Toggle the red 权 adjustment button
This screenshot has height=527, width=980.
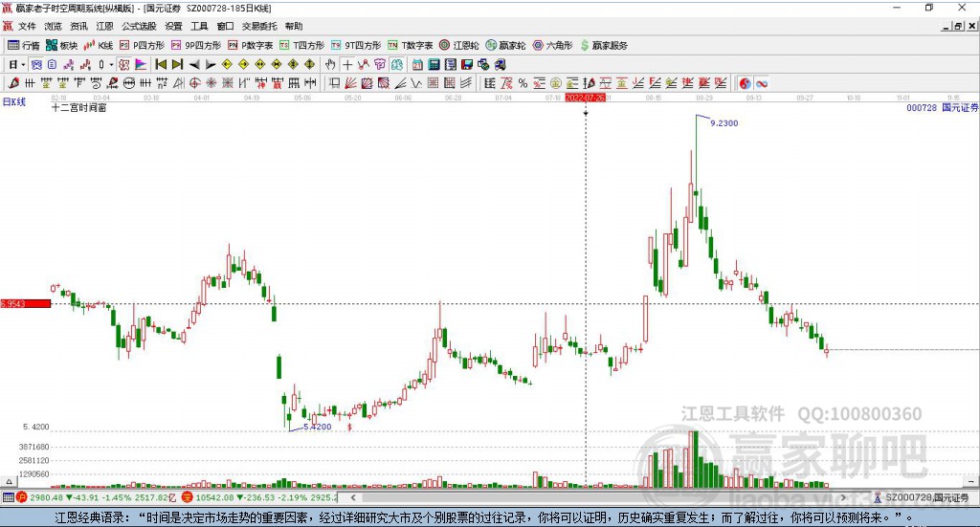click(123, 64)
